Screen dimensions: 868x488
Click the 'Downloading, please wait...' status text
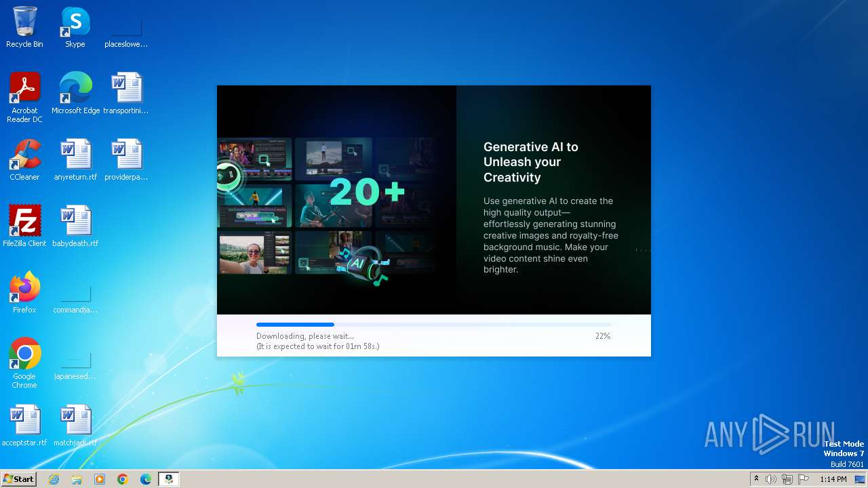pyautogui.click(x=305, y=336)
